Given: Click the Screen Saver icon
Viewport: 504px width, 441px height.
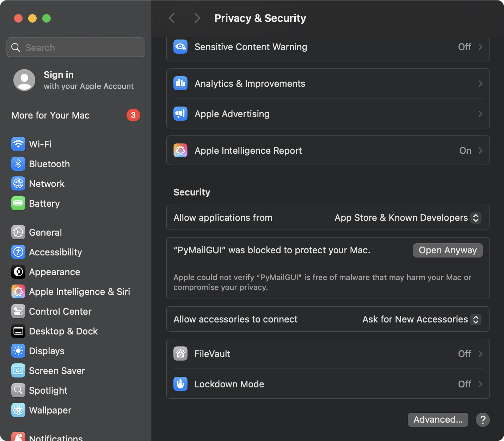Looking at the screenshot, I should (x=18, y=370).
